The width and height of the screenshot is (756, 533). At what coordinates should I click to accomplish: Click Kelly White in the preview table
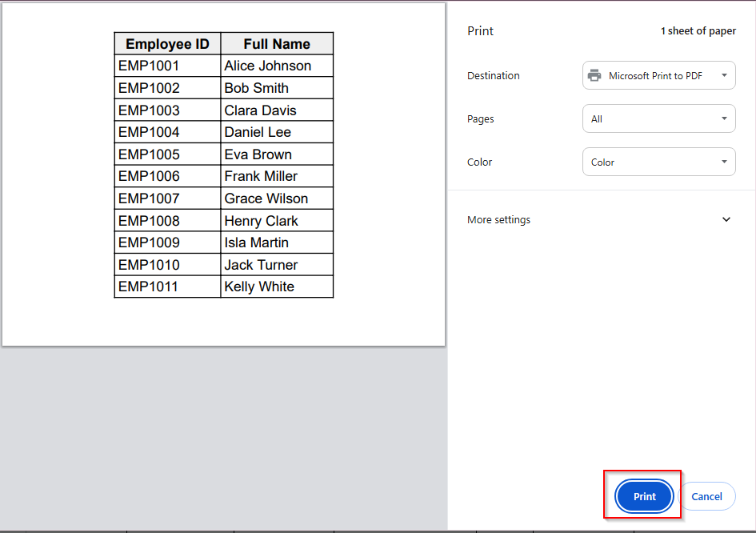pos(259,287)
